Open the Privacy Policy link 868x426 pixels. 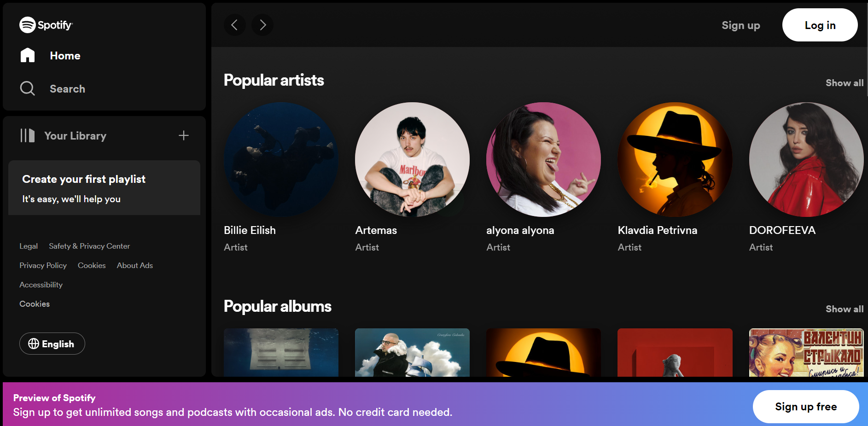43,266
